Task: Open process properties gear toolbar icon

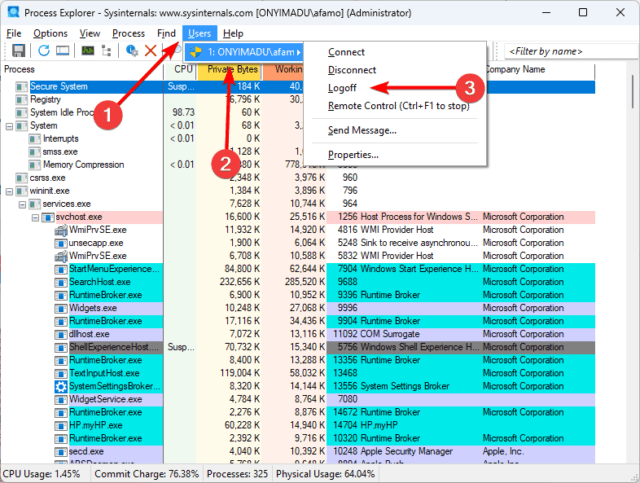Action: click(x=131, y=51)
